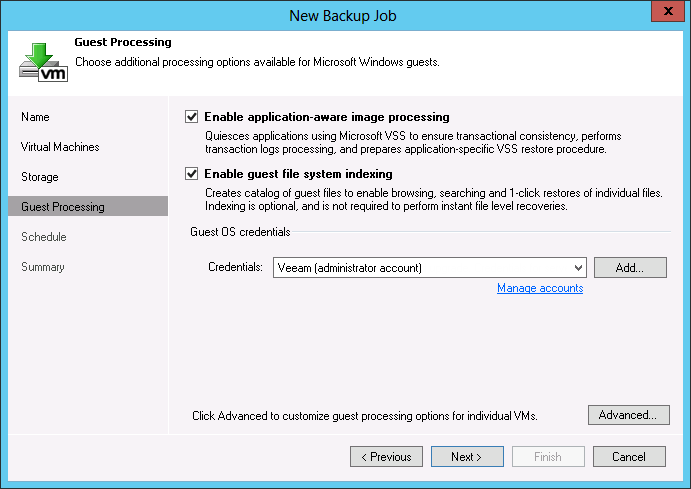Toggle Enable application-aware image processing checkbox

193,117
